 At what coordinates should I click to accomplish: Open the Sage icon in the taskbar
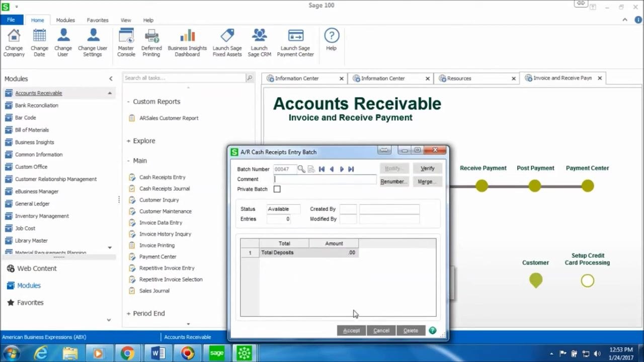coord(217,353)
